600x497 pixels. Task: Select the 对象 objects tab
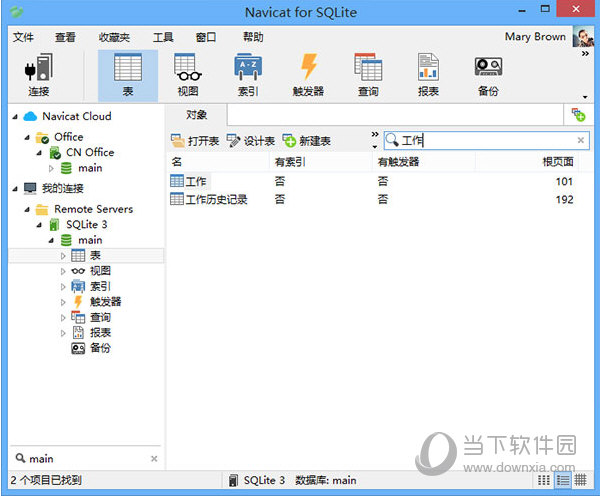point(196,115)
